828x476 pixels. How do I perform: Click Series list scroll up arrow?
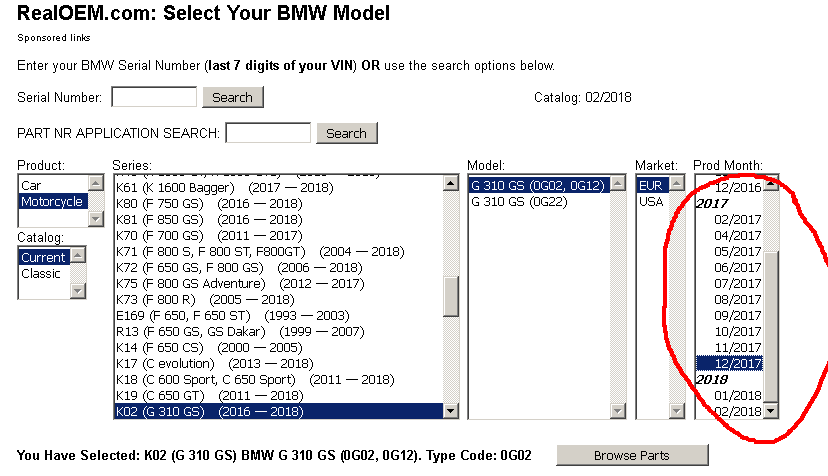coord(450,184)
